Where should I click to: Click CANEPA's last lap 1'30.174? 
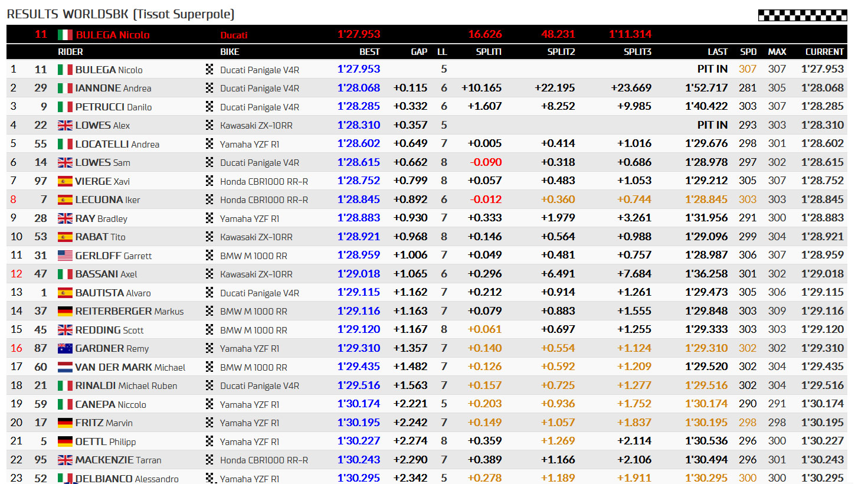706,404
